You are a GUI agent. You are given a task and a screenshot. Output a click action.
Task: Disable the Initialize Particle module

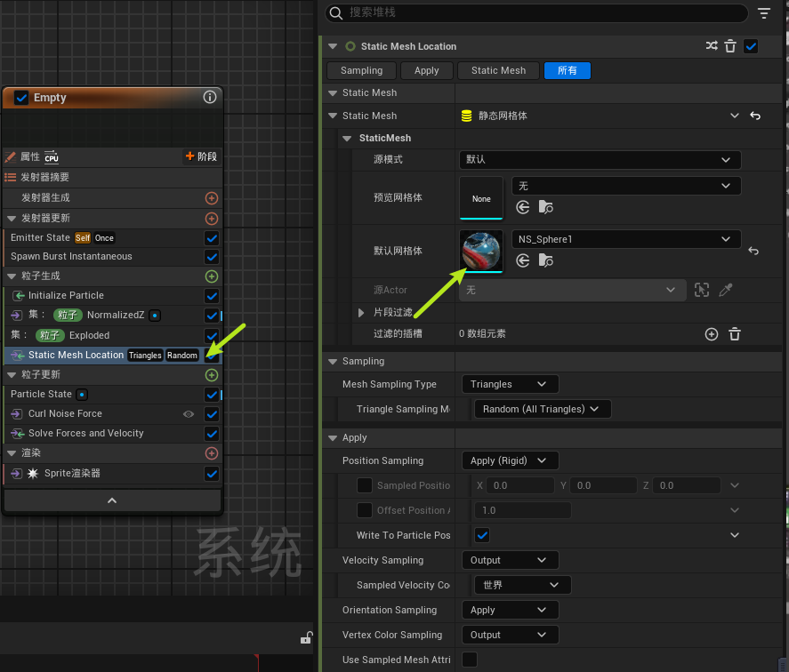click(212, 296)
